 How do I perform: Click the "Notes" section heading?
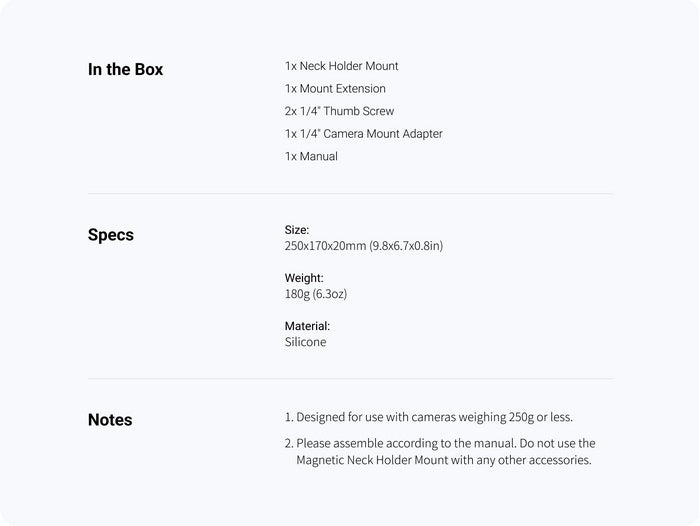click(x=110, y=420)
